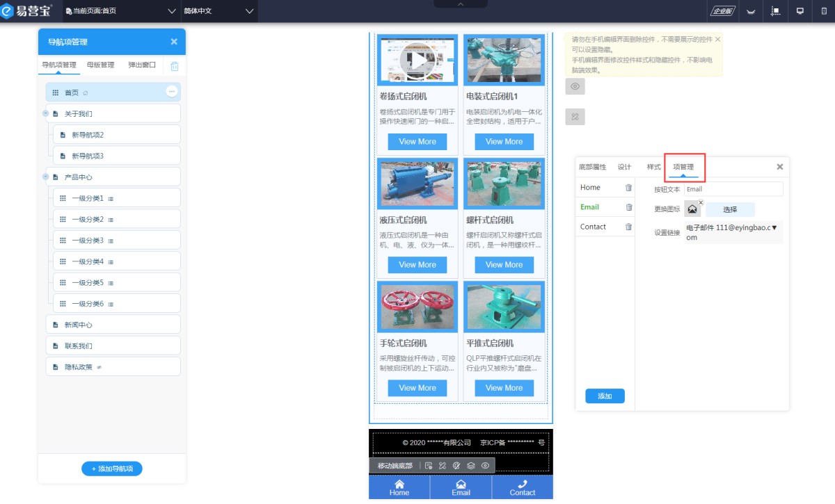
Task: Select the 首页 navigation item
Action: 113,92
